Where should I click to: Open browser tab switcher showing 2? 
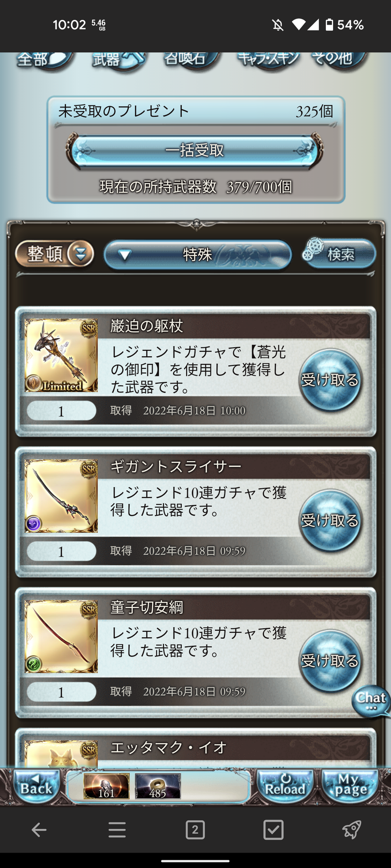click(x=195, y=830)
